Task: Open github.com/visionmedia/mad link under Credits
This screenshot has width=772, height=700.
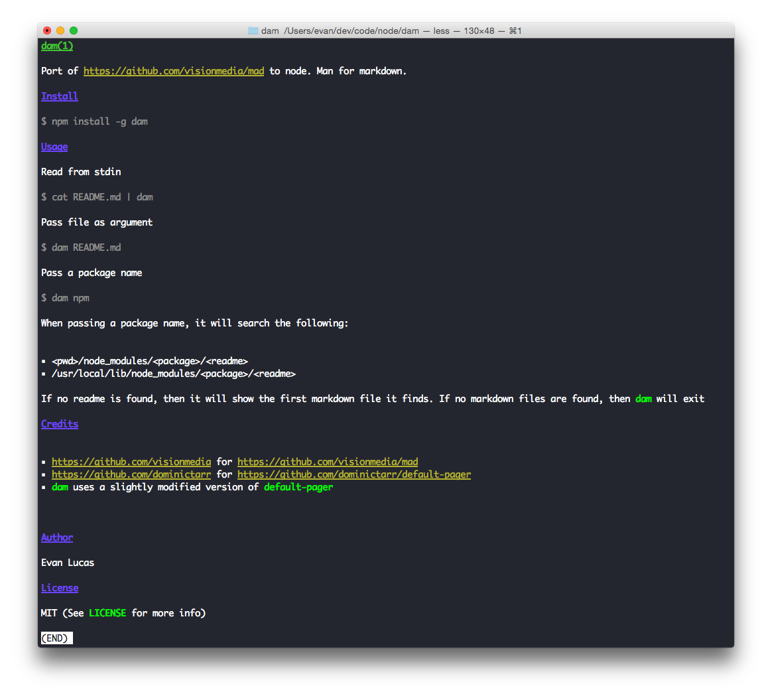Action: point(328,462)
